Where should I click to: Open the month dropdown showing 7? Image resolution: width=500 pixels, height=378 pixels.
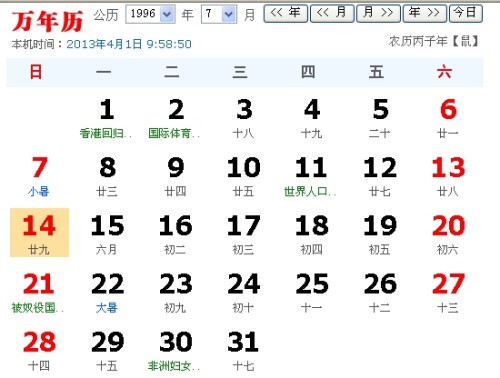pyautogui.click(x=219, y=14)
